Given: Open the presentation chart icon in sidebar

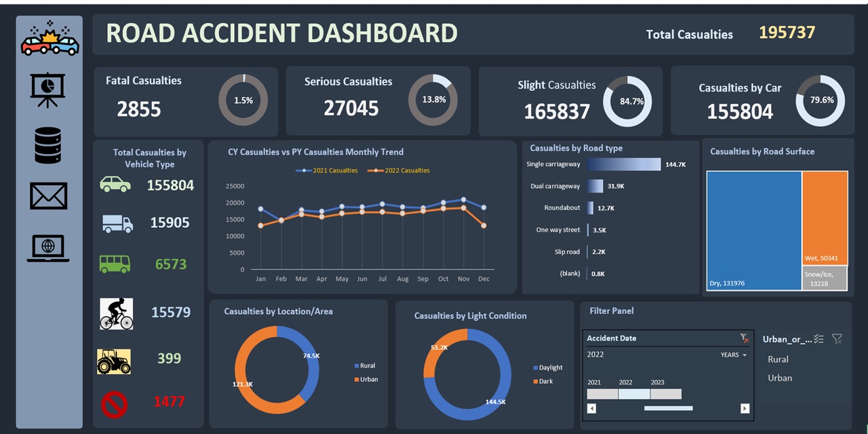Looking at the screenshot, I should 49,90.
